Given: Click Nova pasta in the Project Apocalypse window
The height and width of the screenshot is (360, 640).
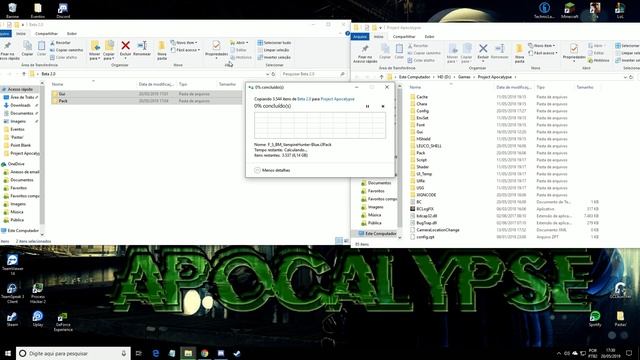Looking at the screenshot, I should click(x=519, y=53).
